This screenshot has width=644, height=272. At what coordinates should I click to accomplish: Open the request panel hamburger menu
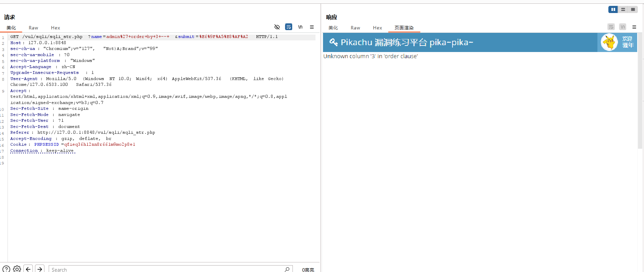312,27
